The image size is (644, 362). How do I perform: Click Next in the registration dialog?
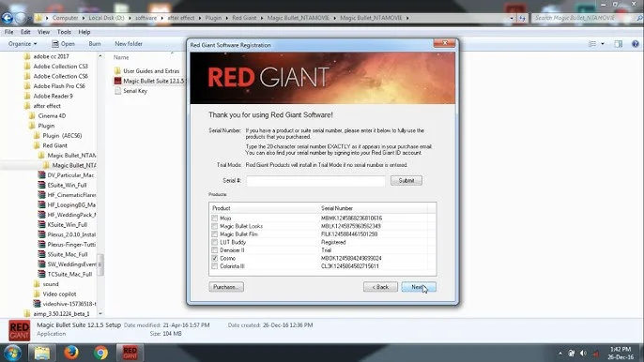pyautogui.click(x=419, y=287)
